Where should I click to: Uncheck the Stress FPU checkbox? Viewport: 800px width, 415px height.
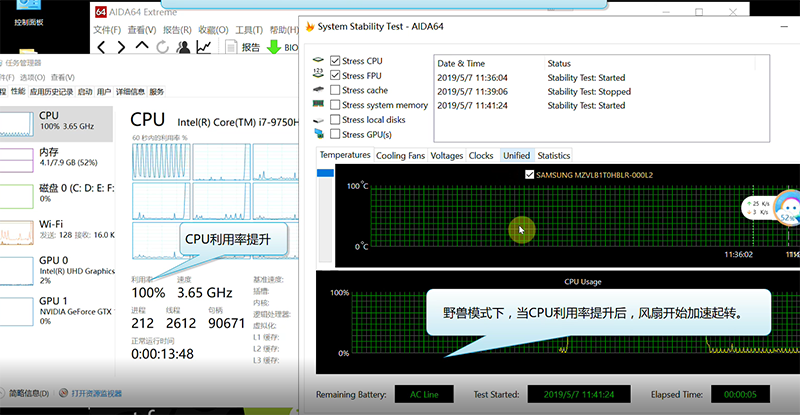click(335, 76)
